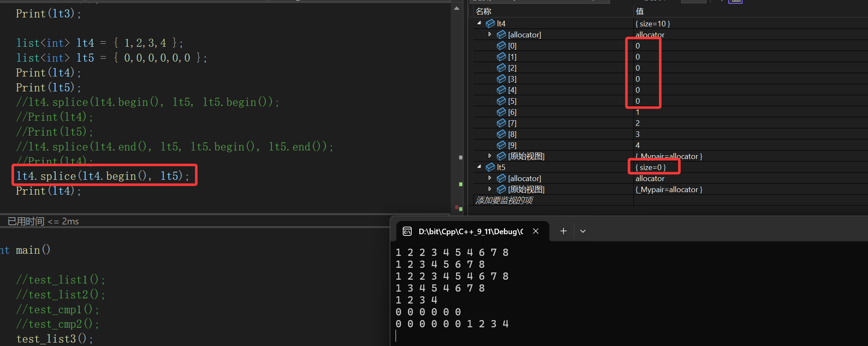Select the lt4 { size=10 } value cell
Viewport: 868px width, 346px height.
point(653,24)
